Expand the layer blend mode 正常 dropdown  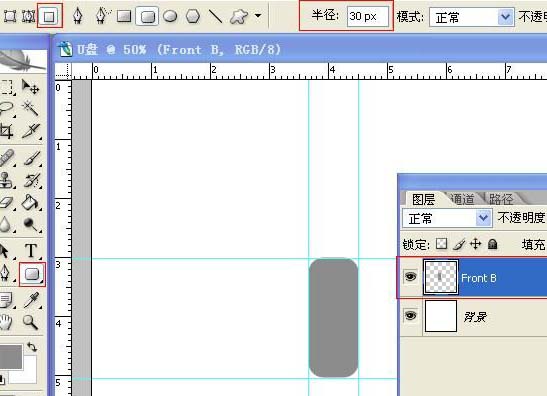coord(447,218)
